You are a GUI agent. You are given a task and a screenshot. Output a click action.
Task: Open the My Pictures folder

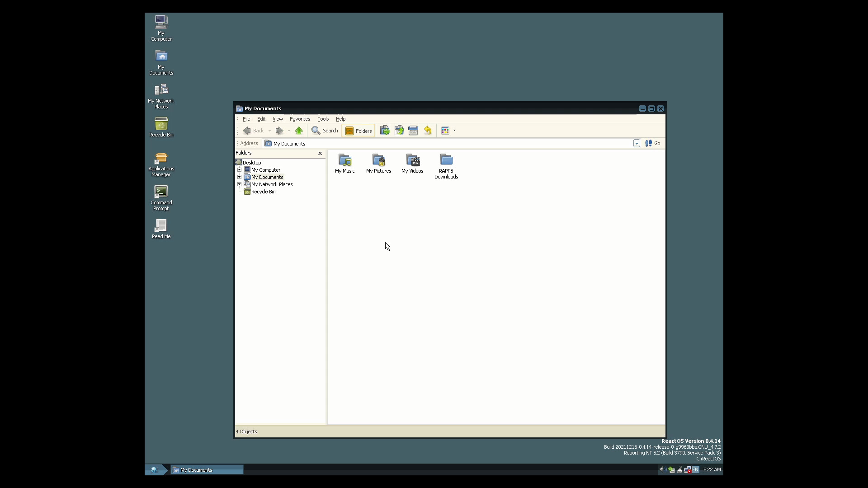pos(378,160)
